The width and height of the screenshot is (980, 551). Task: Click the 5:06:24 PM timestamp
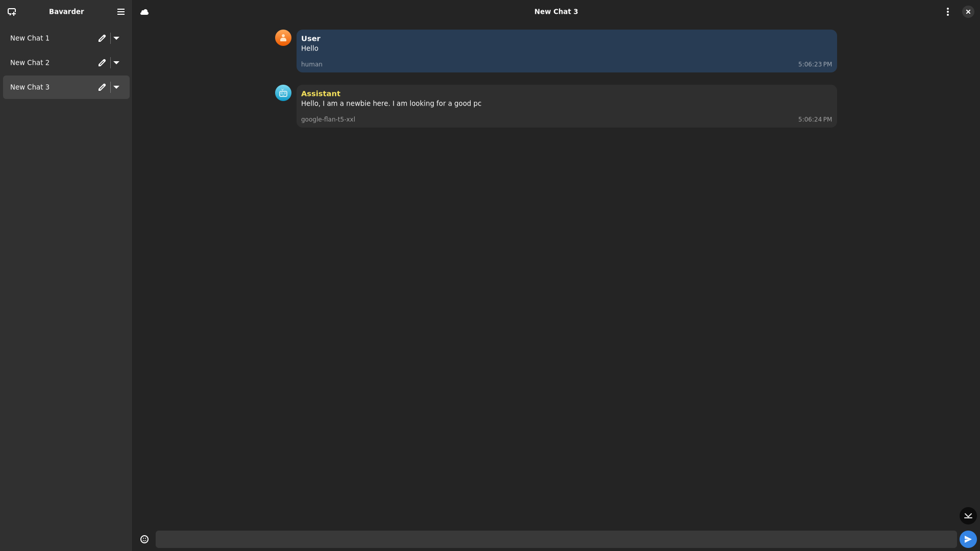click(x=815, y=119)
